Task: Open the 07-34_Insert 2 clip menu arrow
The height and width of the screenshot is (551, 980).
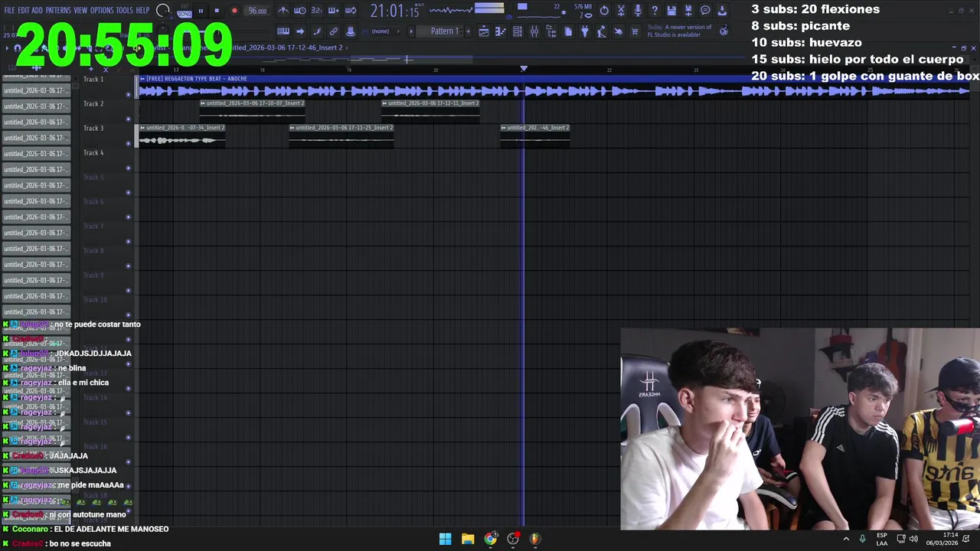Action: coord(142,128)
